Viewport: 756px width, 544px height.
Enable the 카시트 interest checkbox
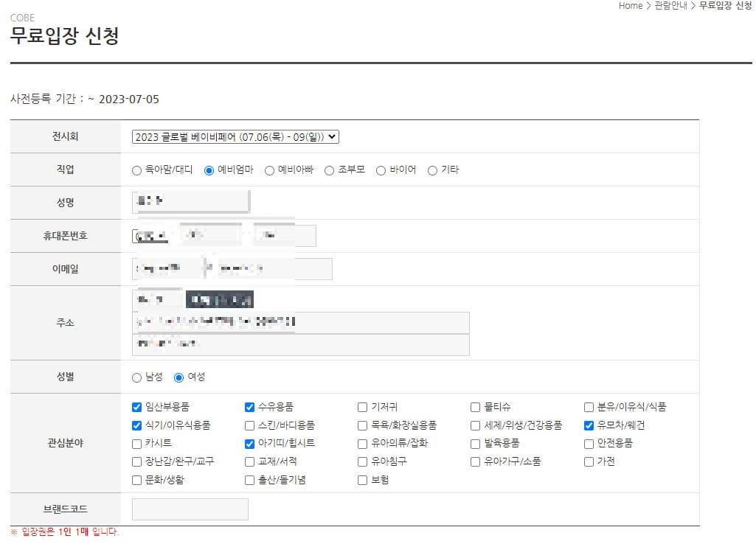pyautogui.click(x=136, y=443)
